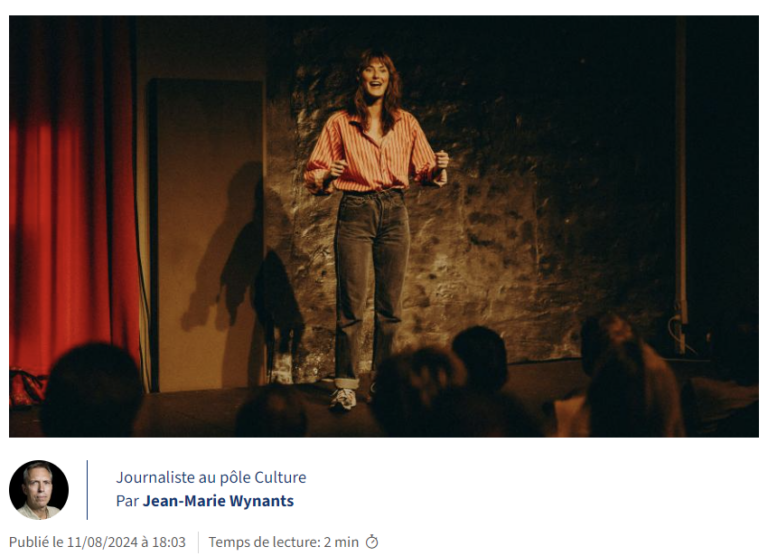Click the vertical separator before 'Temps de lecture'
This screenshot has height=556, width=768.
[x=198, y=542]
